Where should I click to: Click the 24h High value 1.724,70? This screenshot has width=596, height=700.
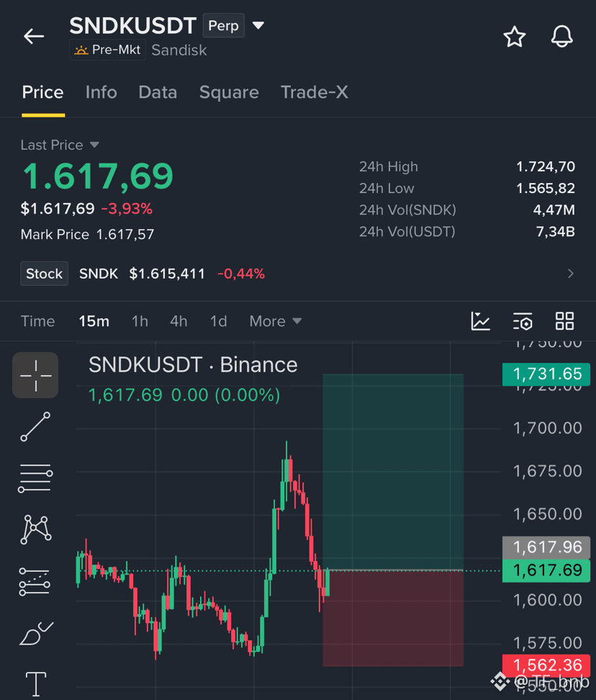546,166
